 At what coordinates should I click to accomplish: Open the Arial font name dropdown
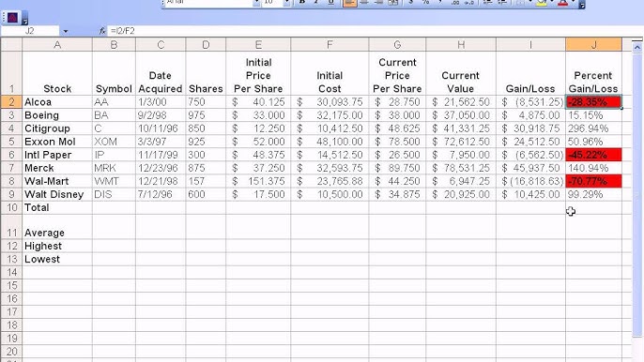pos(256,3)
